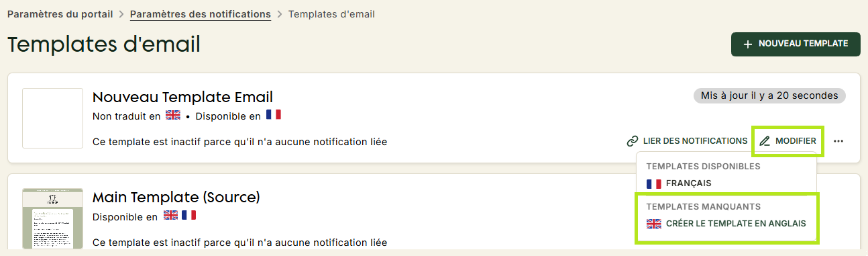The height and width of the screenshot is (256, 868).
Task: Click the blank Nouveau Template Email thumbnail
Action: point(52,118)
